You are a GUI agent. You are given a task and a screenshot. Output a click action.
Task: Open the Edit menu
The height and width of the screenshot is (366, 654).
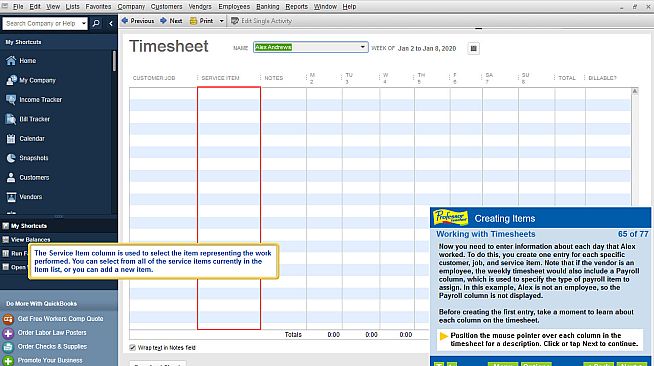click(x=35, y=7)
